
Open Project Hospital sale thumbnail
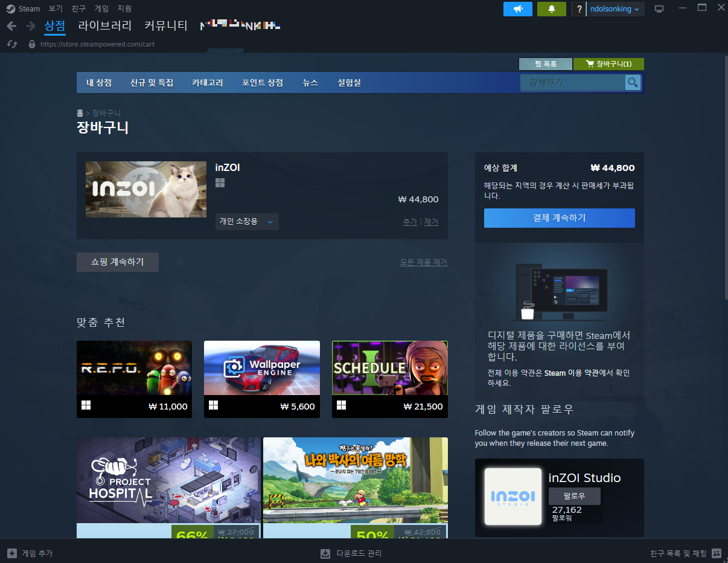point(169,481)
